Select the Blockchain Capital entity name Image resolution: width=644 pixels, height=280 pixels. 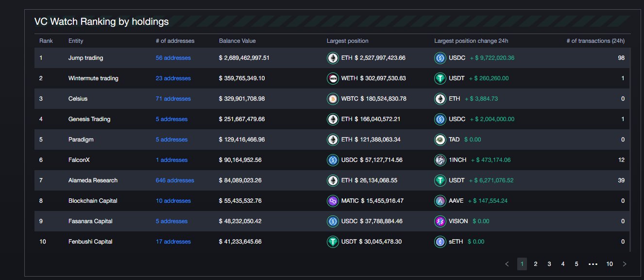93,201
